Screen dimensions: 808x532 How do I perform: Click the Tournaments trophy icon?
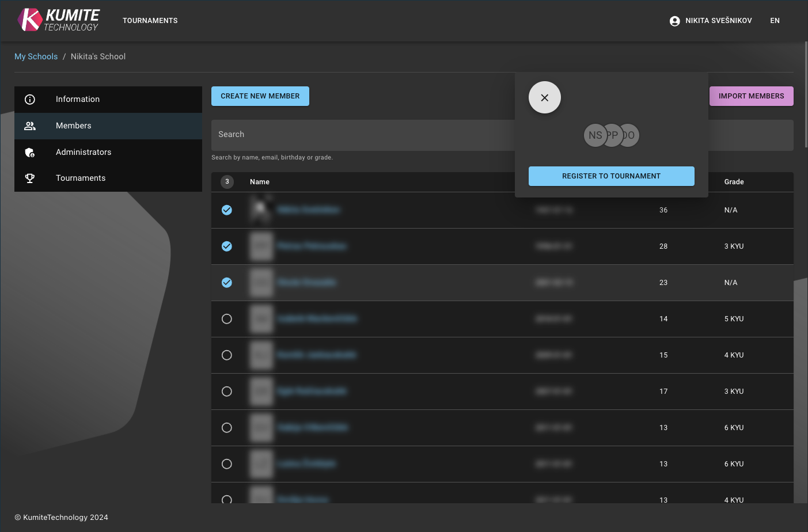[x=30, y=178]
